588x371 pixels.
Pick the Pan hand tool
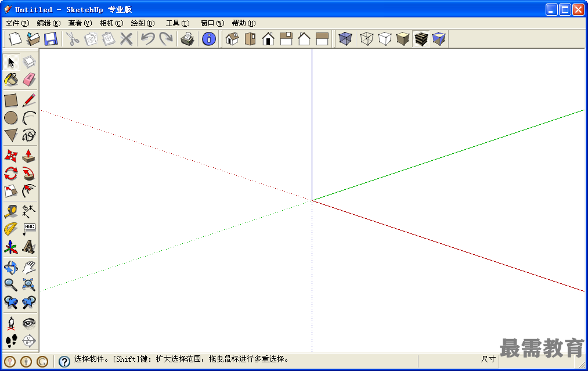29,268
